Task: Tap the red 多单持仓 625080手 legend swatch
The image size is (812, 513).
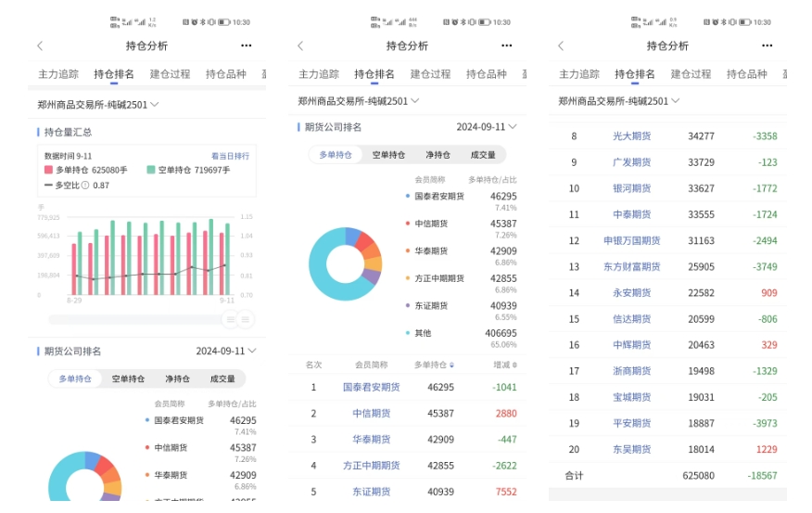Action: [x=49, y=170]
